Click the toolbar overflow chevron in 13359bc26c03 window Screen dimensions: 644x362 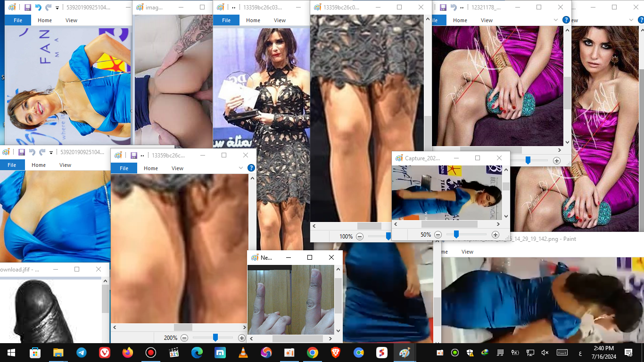point(233,7)
